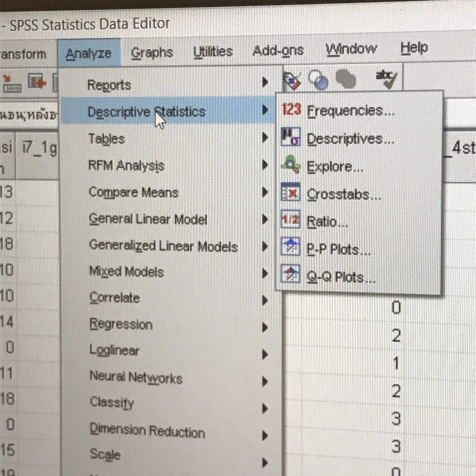Select Generalized Linear Models menu entry

point(163,246)
